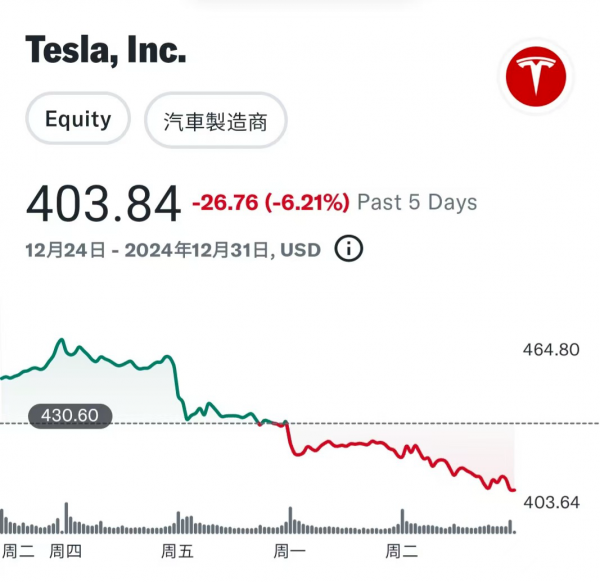600x582 pixels.
Task: Click the 430.60 previous close marker
Action: pos(70,416)
